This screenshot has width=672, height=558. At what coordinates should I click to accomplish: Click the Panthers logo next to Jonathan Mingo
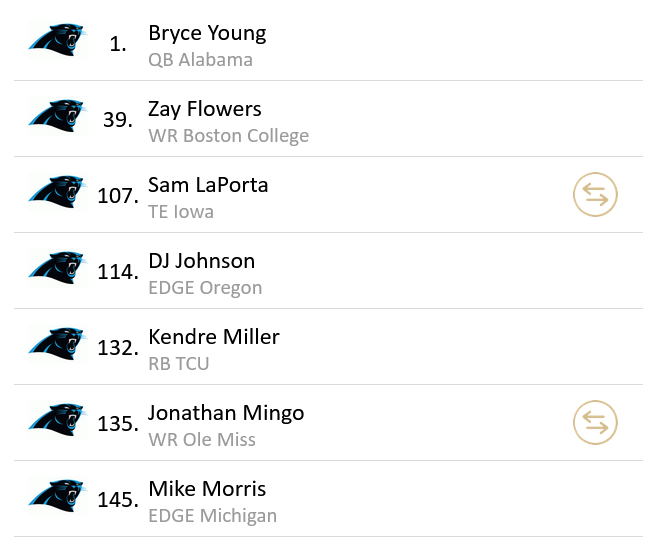[x=57, y=420]
